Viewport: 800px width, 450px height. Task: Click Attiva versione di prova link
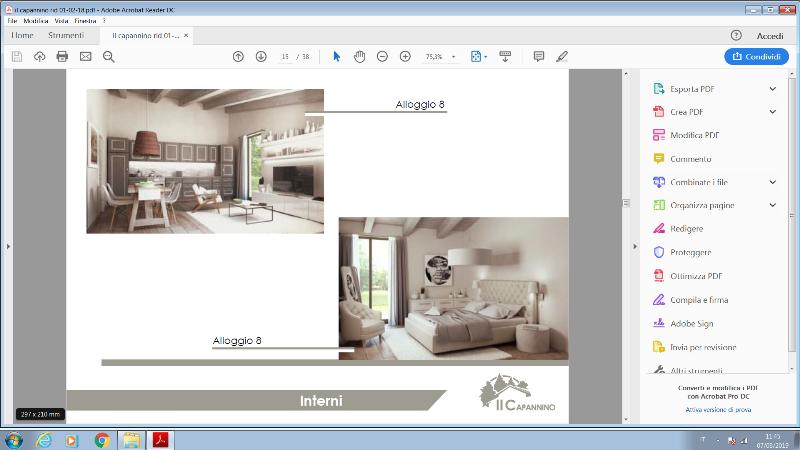tap(718, 410)
